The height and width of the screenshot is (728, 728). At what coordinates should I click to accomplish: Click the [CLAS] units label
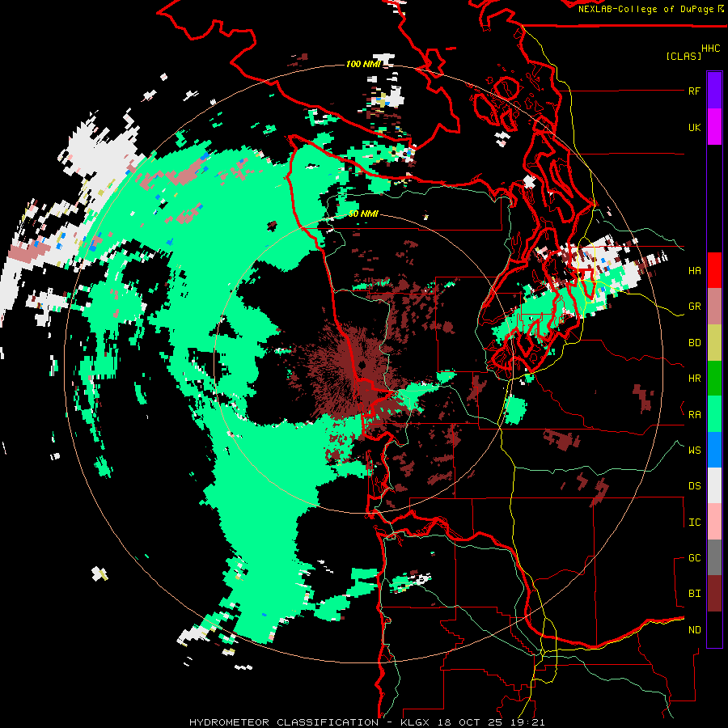[x=684, y=56]
